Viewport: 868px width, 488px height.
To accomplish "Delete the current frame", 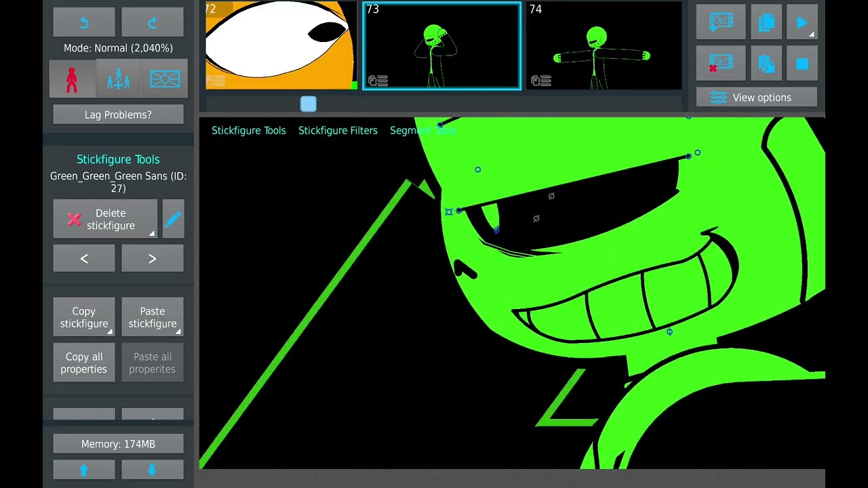I will click(x=721, y=64).
